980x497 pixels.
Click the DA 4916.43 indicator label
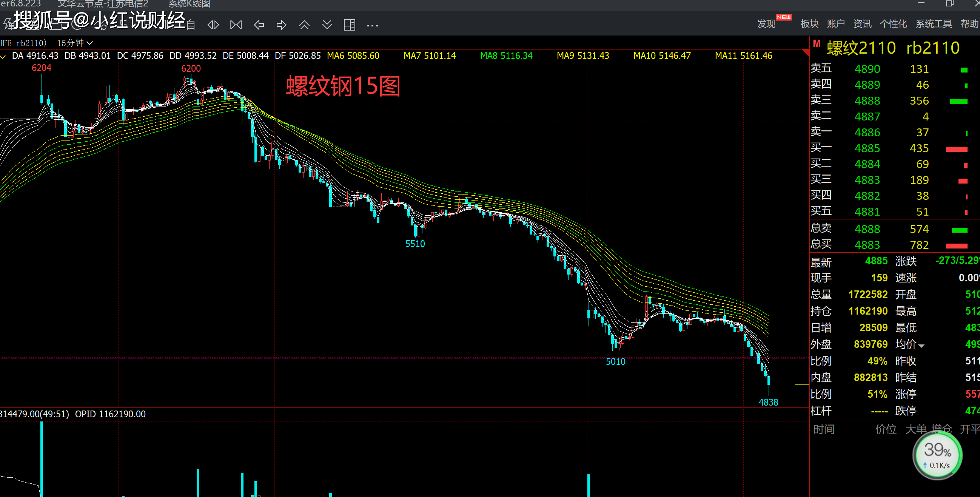35,56
